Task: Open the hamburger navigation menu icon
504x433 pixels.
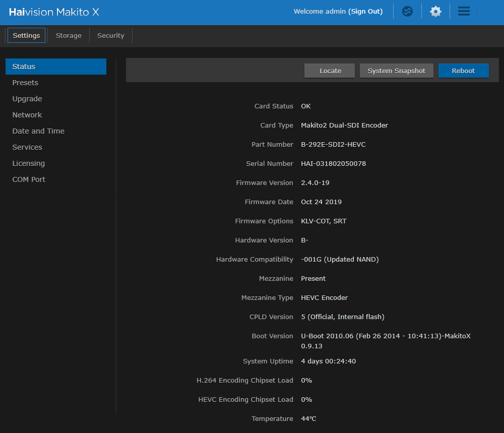Action: [463, 11]
